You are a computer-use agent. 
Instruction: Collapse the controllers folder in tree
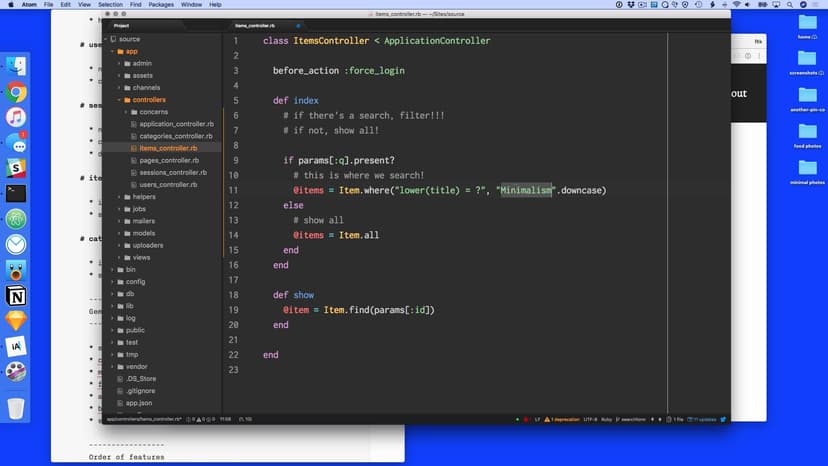tap(149, 100)
